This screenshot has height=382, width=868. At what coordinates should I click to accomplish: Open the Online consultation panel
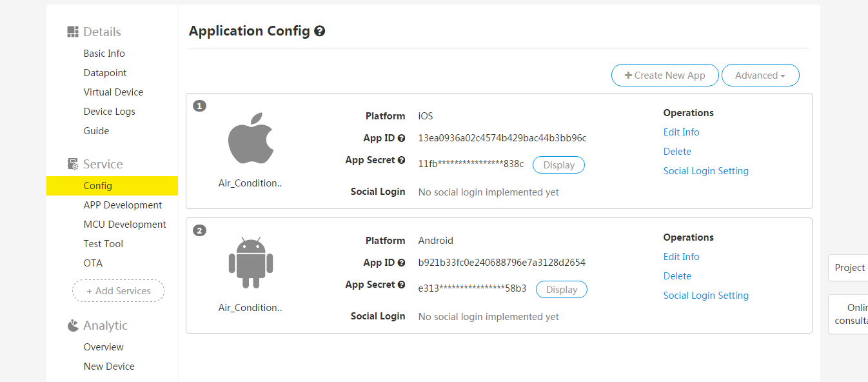point(854,314)
